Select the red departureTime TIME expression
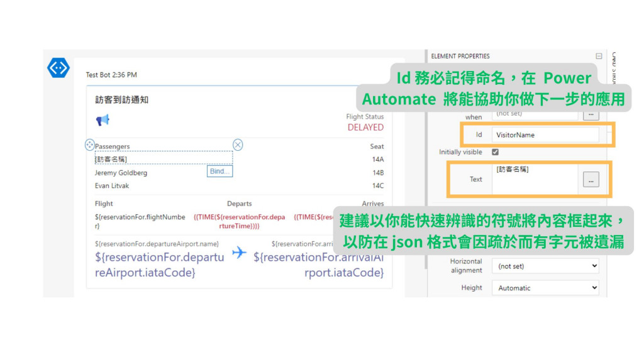This screenshot has width=644, height=362. point(240,221)
